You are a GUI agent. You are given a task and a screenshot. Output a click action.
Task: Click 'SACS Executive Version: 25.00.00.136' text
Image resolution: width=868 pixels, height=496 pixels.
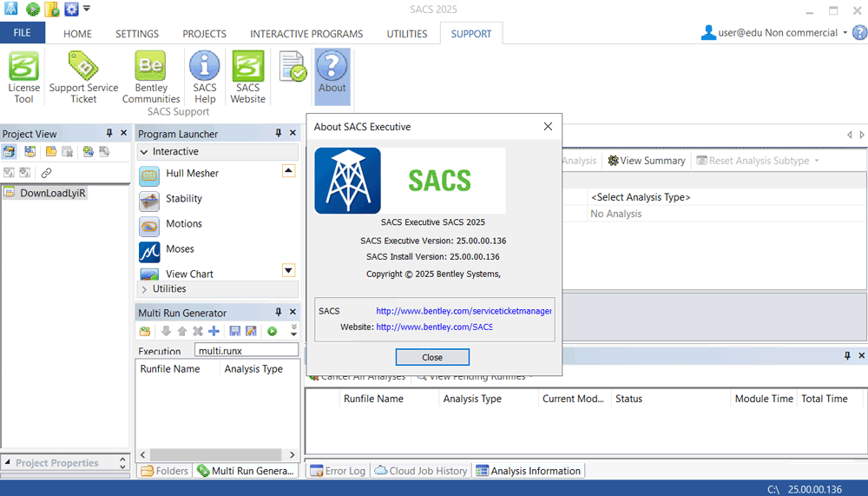click(x=433, y=241)
